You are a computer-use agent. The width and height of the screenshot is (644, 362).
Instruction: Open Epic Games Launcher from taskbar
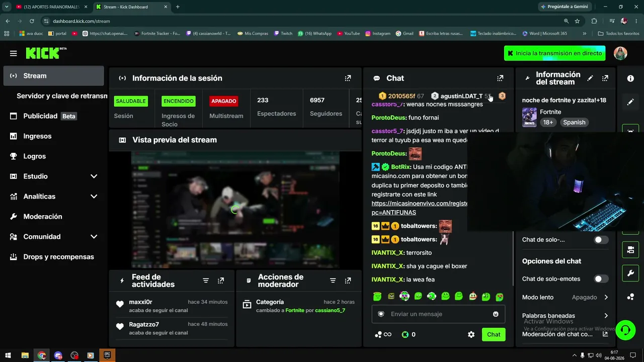[107, 355]
